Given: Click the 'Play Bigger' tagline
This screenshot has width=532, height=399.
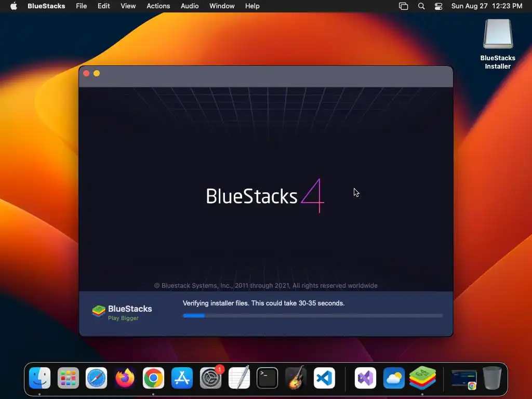Looking at the screenshot, I should point(123,318).
